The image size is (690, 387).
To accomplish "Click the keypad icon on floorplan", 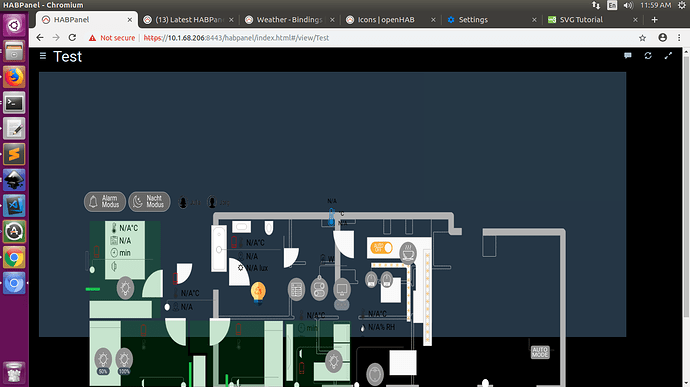I will click(296, 290).
